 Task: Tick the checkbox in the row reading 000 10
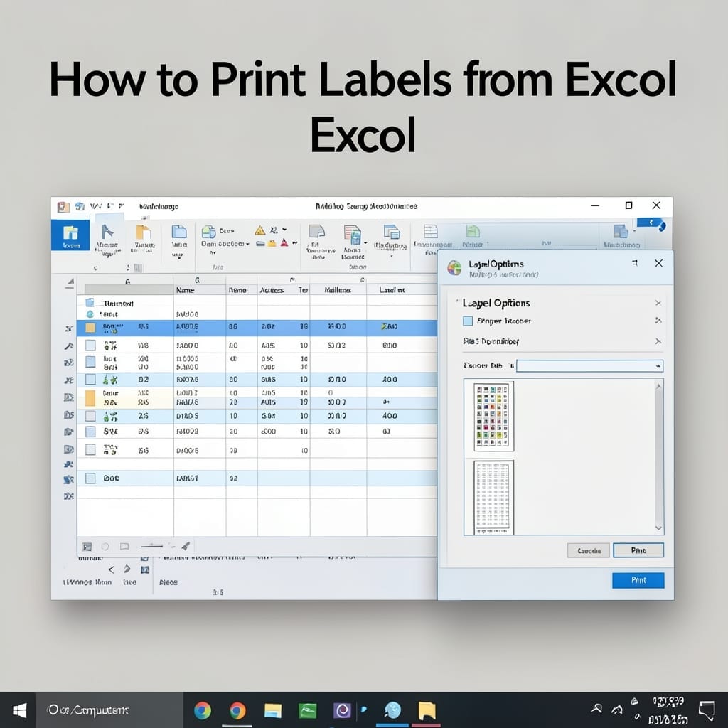[90, 432]
